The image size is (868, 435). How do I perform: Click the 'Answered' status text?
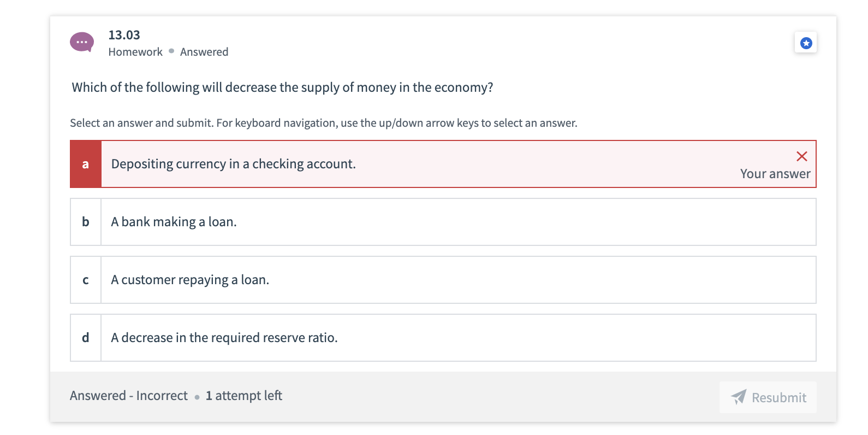[204, 52]
